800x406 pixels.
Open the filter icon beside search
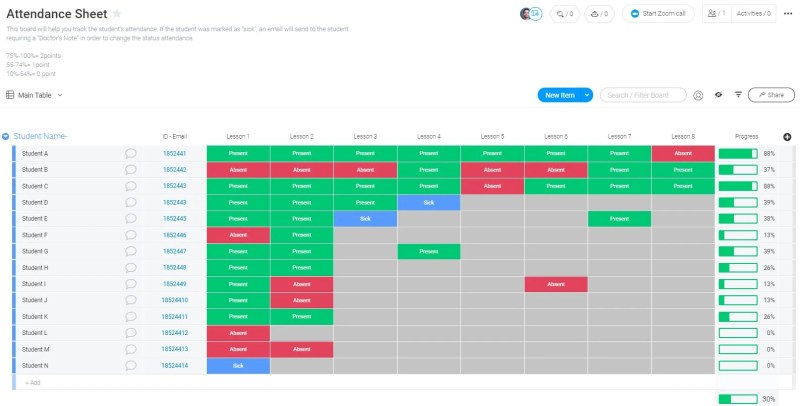[738, 95]
